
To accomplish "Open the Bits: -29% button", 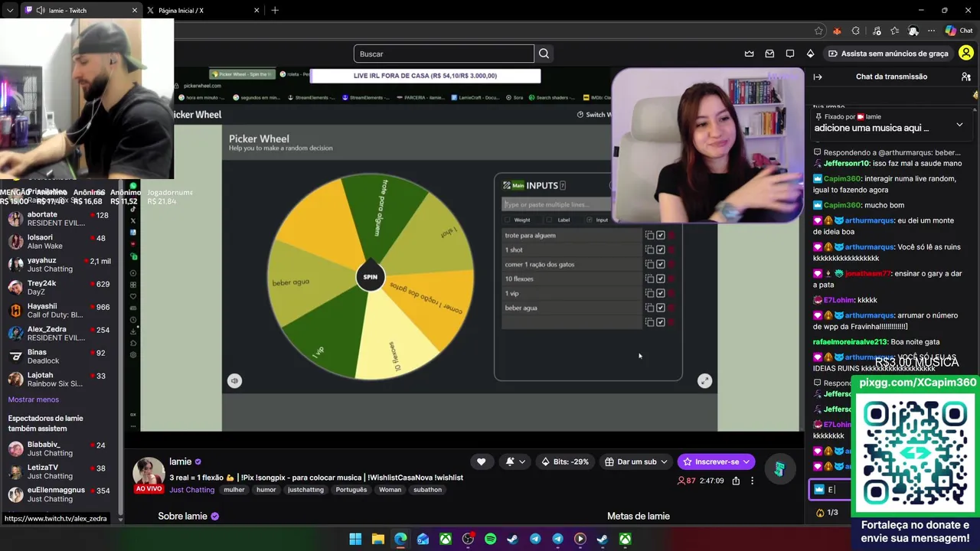I will pyautogui.click(x=565, y=461).
